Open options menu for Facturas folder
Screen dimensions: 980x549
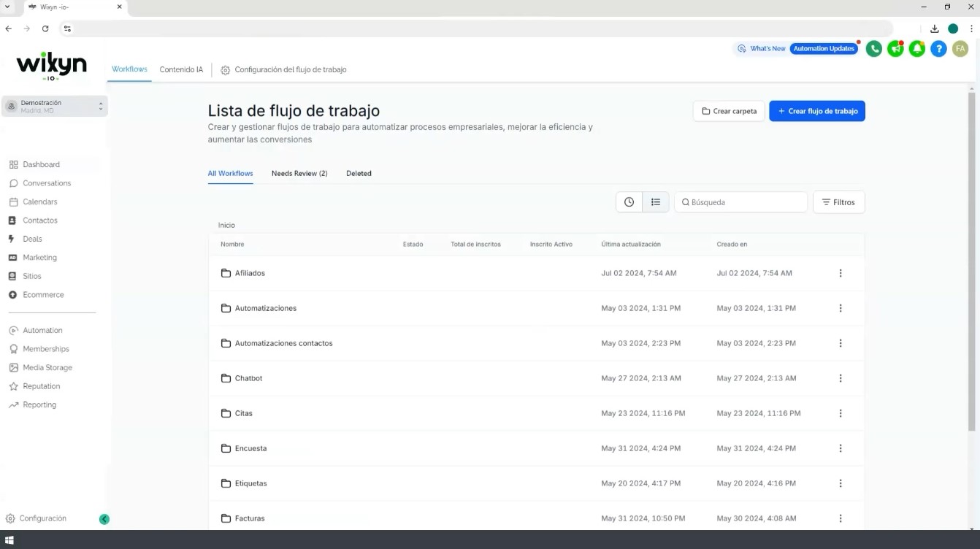pyautogui.click(x=841, y=518)
